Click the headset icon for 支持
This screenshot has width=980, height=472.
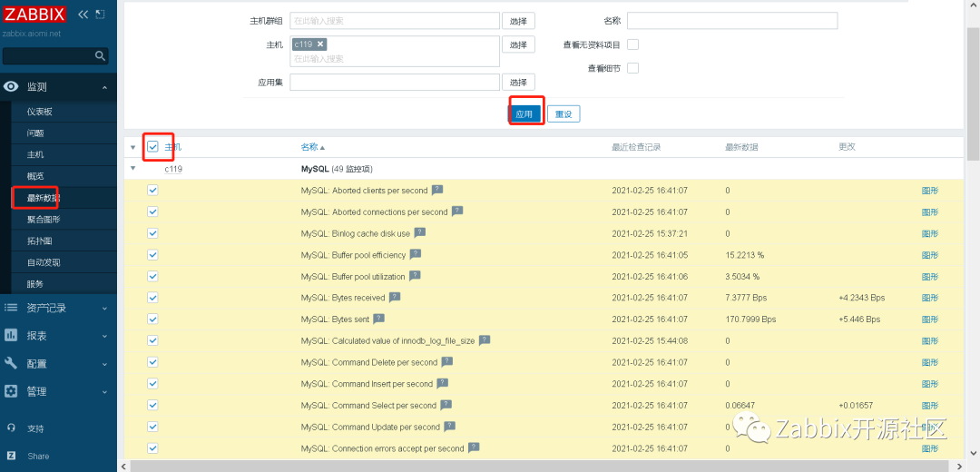pyautogui.click(x=11, y=428)
